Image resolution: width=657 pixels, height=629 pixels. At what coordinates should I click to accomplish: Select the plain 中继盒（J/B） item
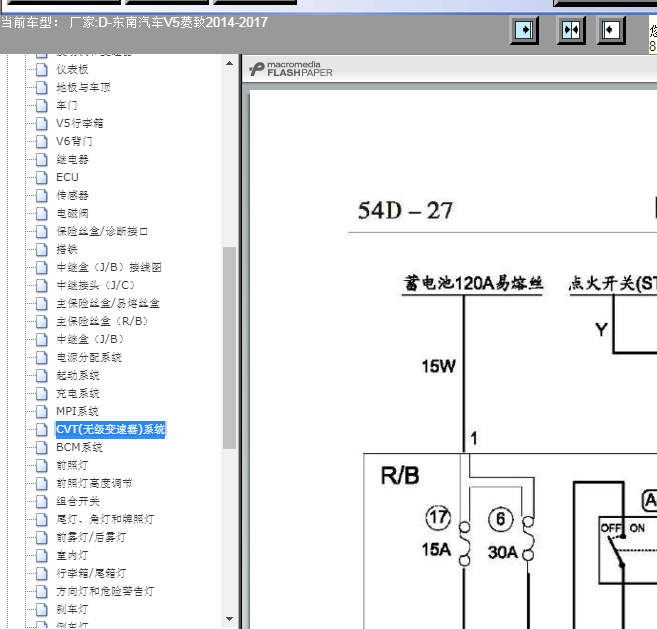[91, 339]
